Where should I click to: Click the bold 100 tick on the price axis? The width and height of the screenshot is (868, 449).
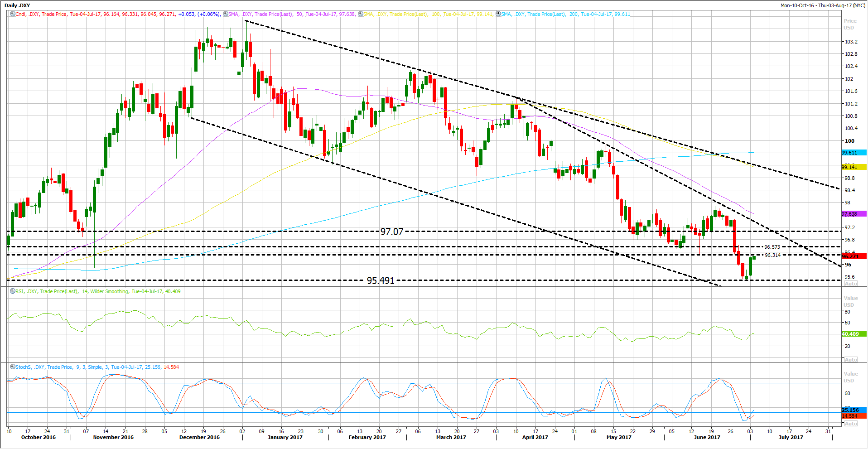pyautogui.click(x=849, y=141)
